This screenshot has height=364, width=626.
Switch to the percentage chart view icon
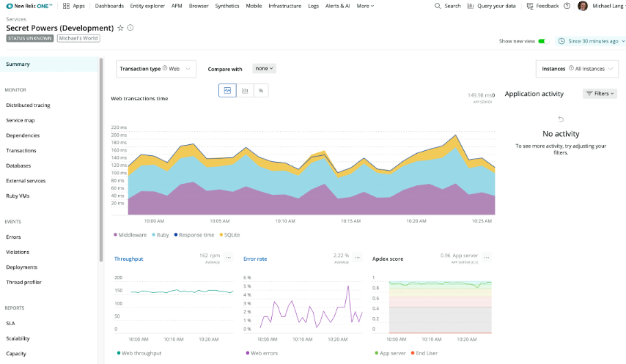pyautogui.click(x=261, y=91)
